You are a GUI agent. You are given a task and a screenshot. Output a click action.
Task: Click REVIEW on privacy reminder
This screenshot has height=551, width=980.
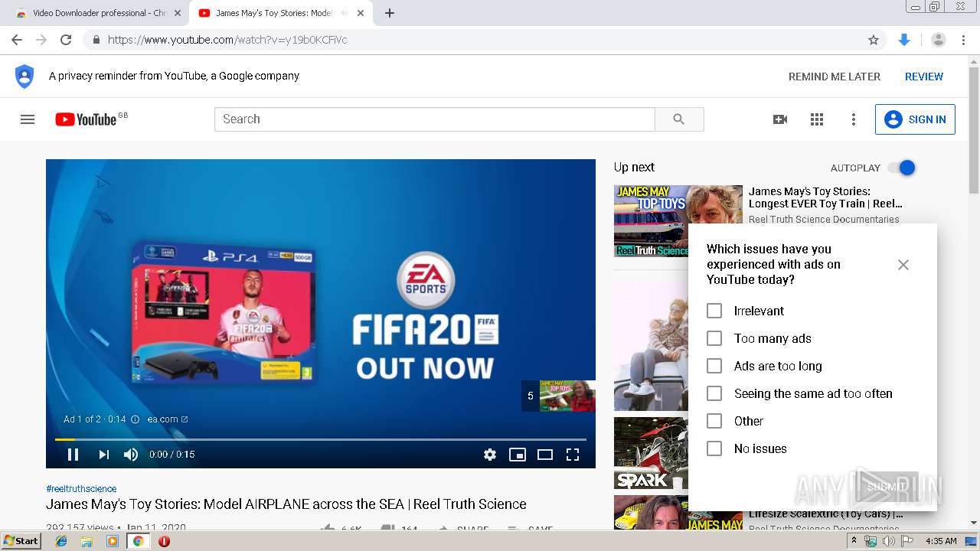pyautogui.click(x=924, y=77)
